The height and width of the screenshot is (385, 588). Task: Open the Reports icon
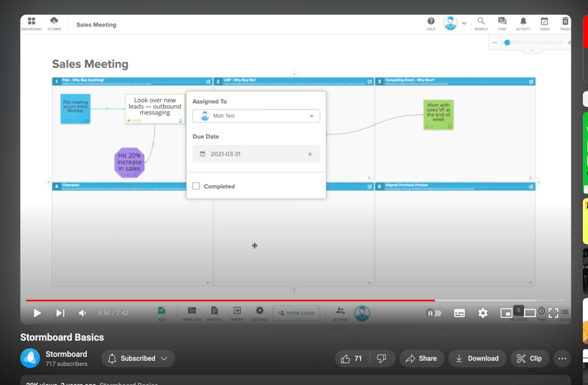215,313
